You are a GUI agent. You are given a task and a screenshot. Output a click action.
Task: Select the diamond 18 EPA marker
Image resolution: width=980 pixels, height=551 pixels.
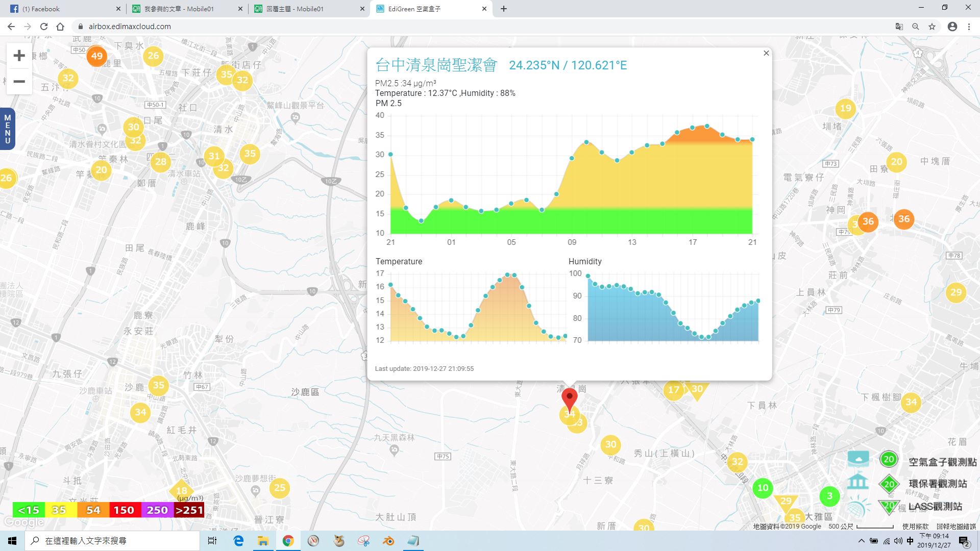pos(181,491)
